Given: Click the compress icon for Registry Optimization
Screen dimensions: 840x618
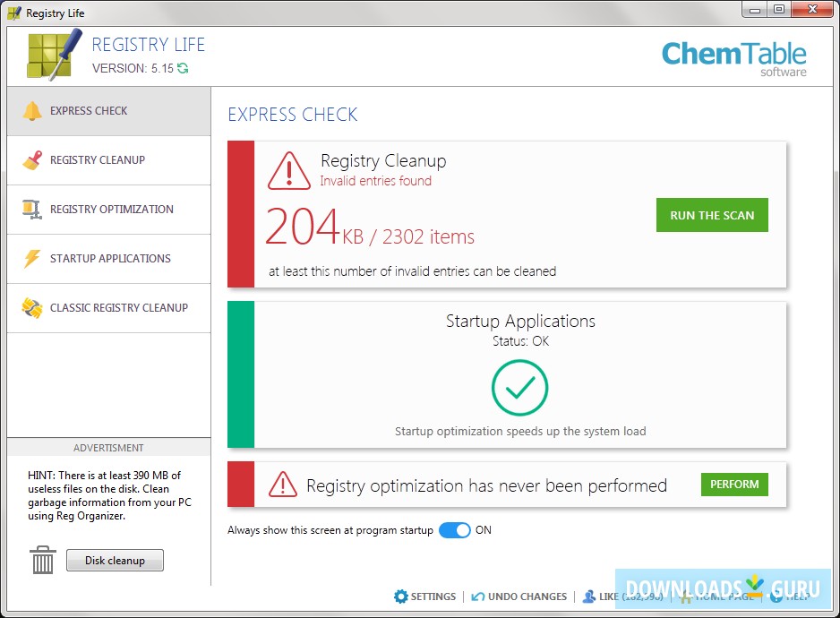Looking at the screenshot, I should coord(32,210).
